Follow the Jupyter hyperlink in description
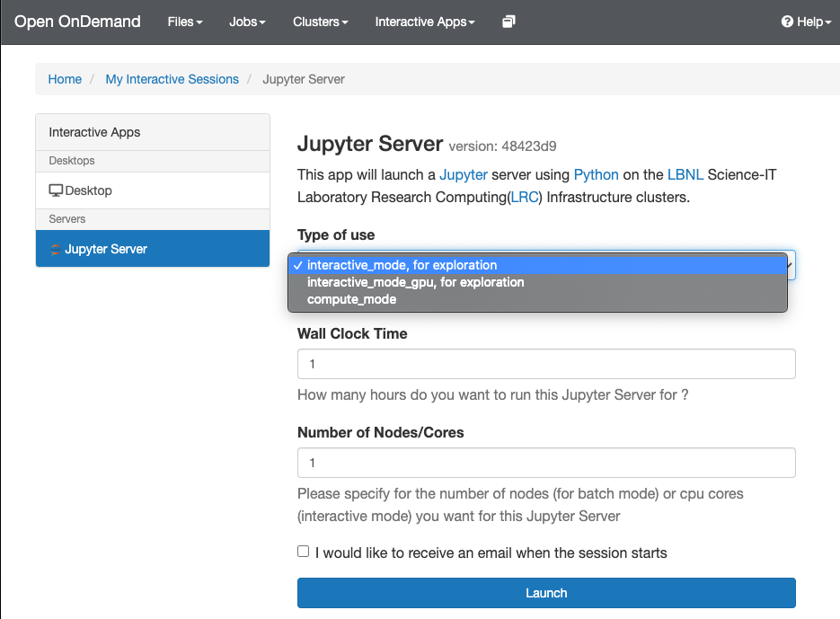840x619 pixels. [x=464, y=174]
